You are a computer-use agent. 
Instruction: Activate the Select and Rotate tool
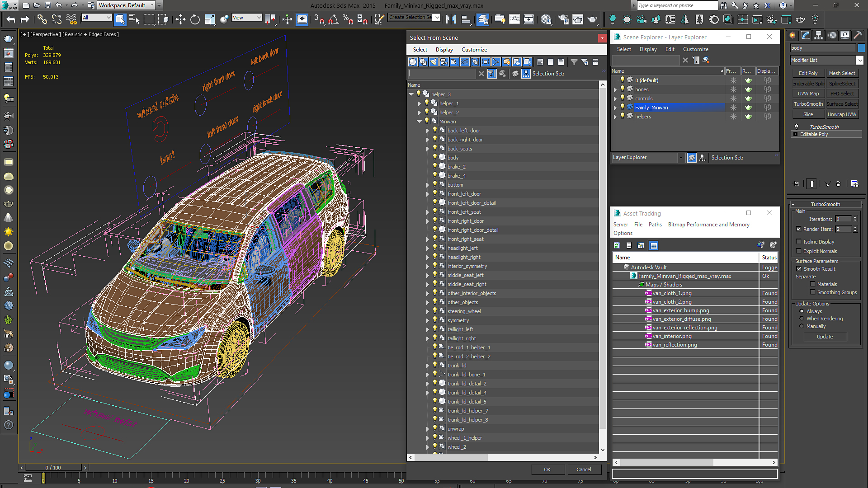pyautogui.click(x=195, y=19)
